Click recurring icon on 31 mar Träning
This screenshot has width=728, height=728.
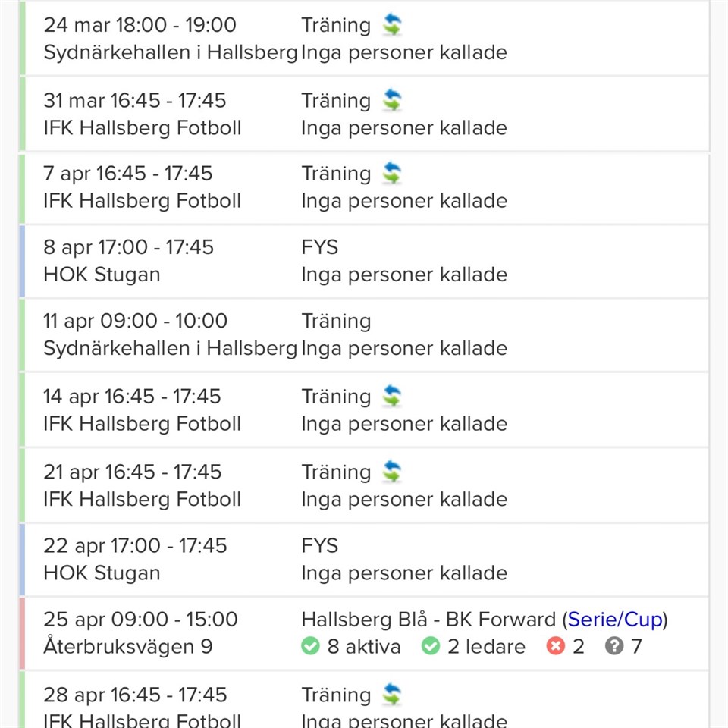click(391, 100)
